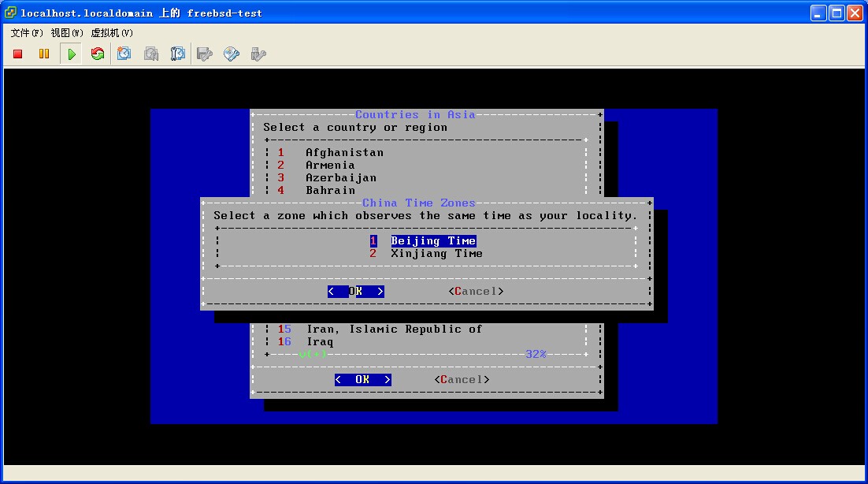Select the Xinjiang Time zone option

tap(436, 254)
